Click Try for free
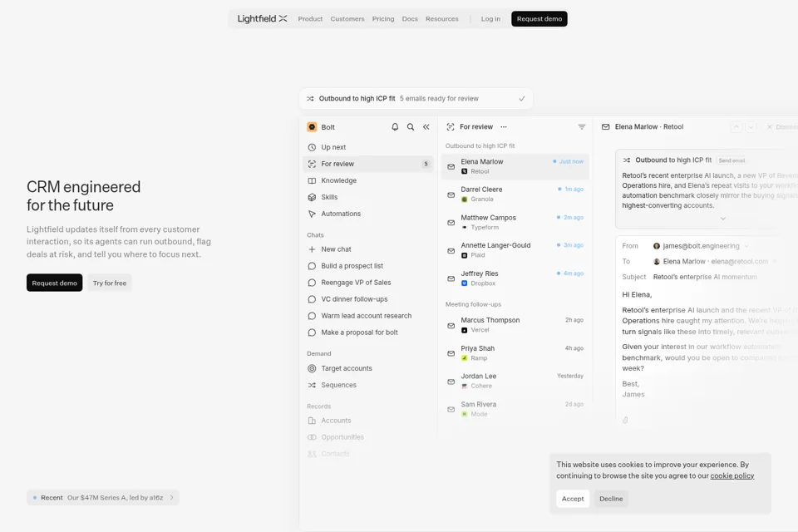 tap(110, 283)
